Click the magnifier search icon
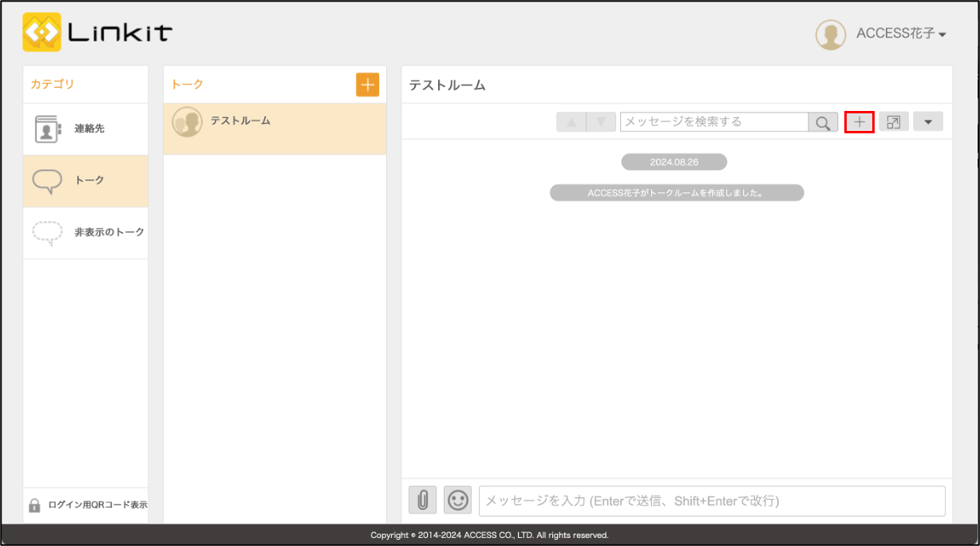The image size is (980, 546). pos(823,122)
